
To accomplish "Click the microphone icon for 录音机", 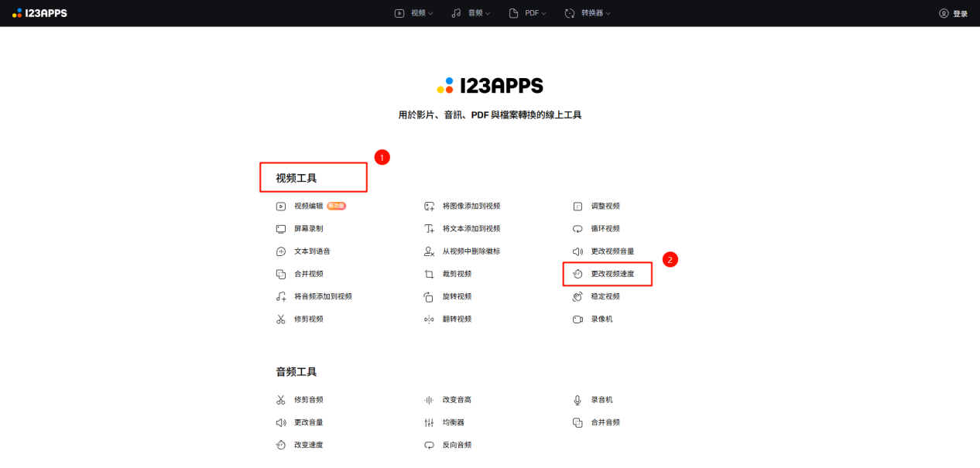I will (577, 400).
